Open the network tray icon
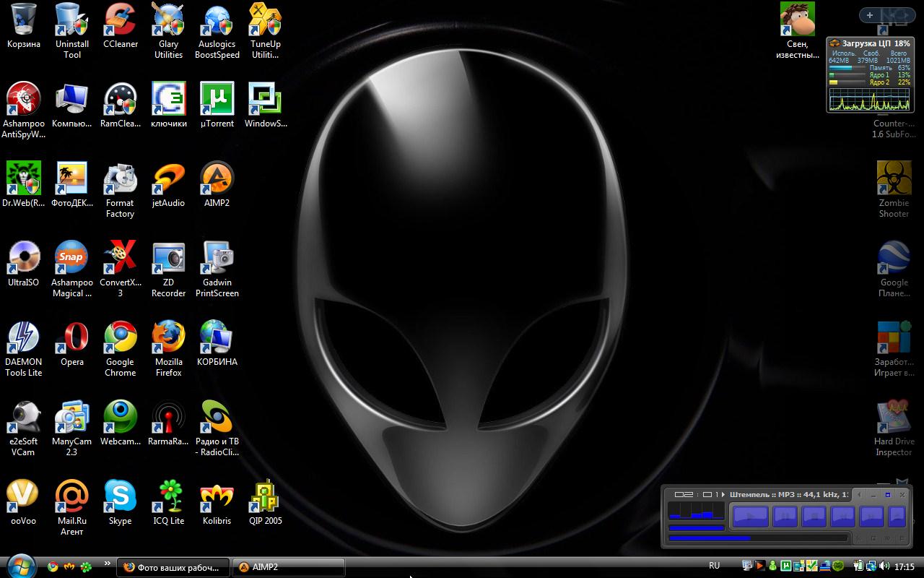 click(x=871, y=566)
